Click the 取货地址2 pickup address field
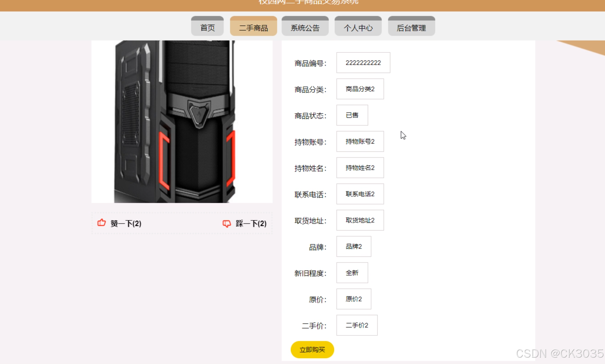The width and height of the screenshot is (605, 364). coord(360,220)
